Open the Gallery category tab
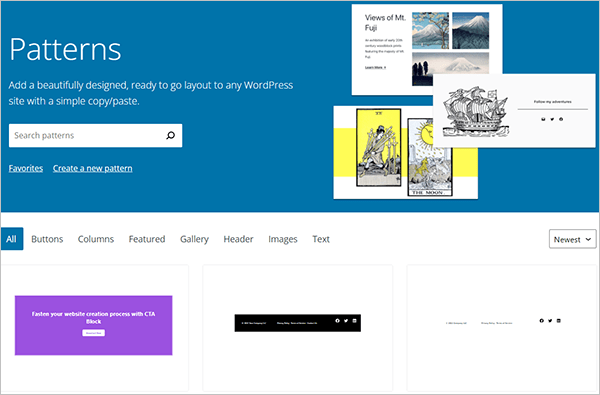 (x=194, y=239)
